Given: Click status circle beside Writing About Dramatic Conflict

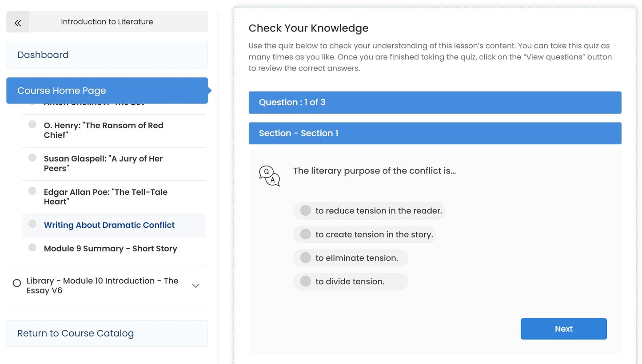Looking at the screenshot, I should 32,224.
